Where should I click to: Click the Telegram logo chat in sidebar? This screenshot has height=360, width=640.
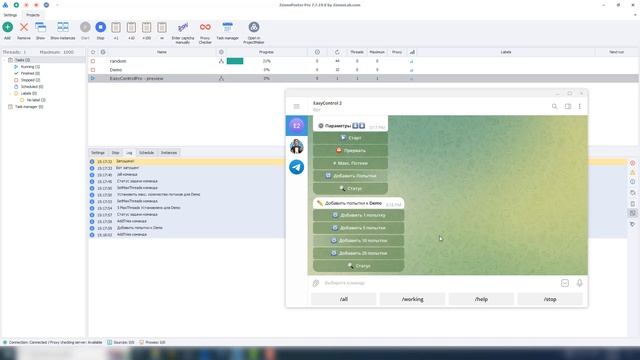(297, 167)
